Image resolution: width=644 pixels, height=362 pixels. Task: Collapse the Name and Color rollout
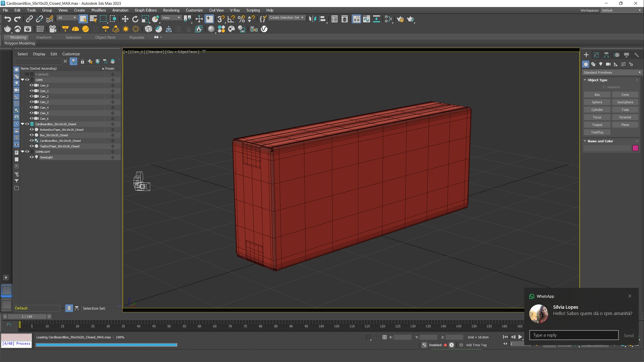click(x=585, y=141)
